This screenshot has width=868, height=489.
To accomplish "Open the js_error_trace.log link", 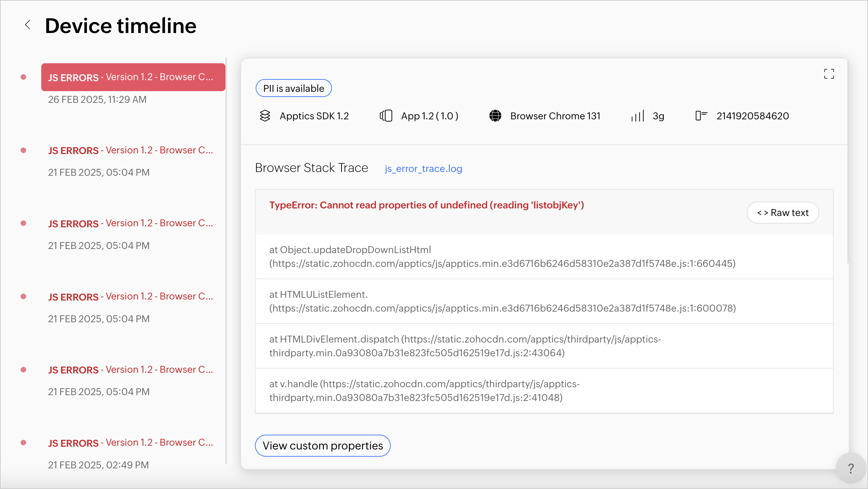I will 423,169.
